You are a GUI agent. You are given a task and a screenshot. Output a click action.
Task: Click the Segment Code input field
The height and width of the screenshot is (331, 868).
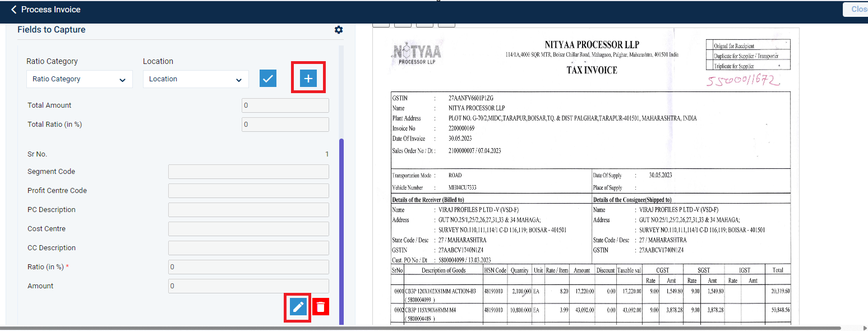point(248,172)
